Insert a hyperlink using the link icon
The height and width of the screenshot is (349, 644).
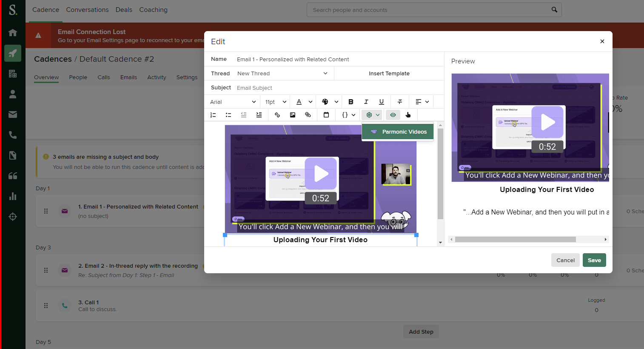pyautogui.click(x=277, y=115)
